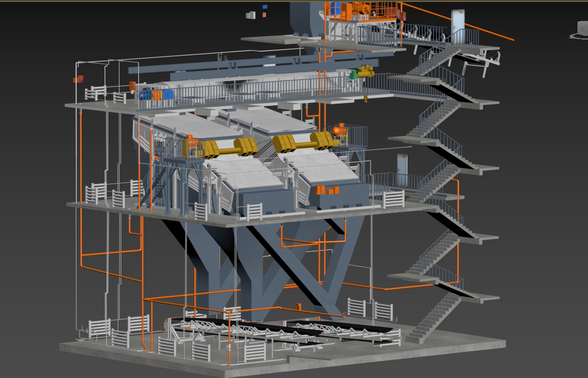588x378 pixels.
Task: Select the orange boxes on the right screen housing
Action: [x=327, y=190]
